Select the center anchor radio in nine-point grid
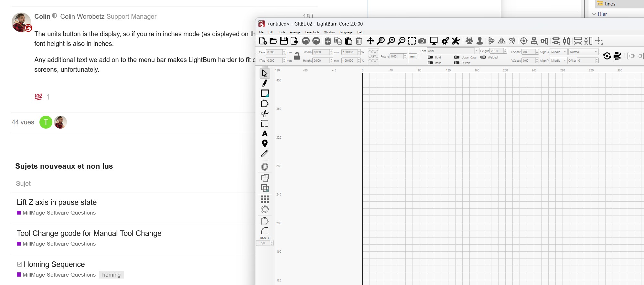 tap(373, 56)
